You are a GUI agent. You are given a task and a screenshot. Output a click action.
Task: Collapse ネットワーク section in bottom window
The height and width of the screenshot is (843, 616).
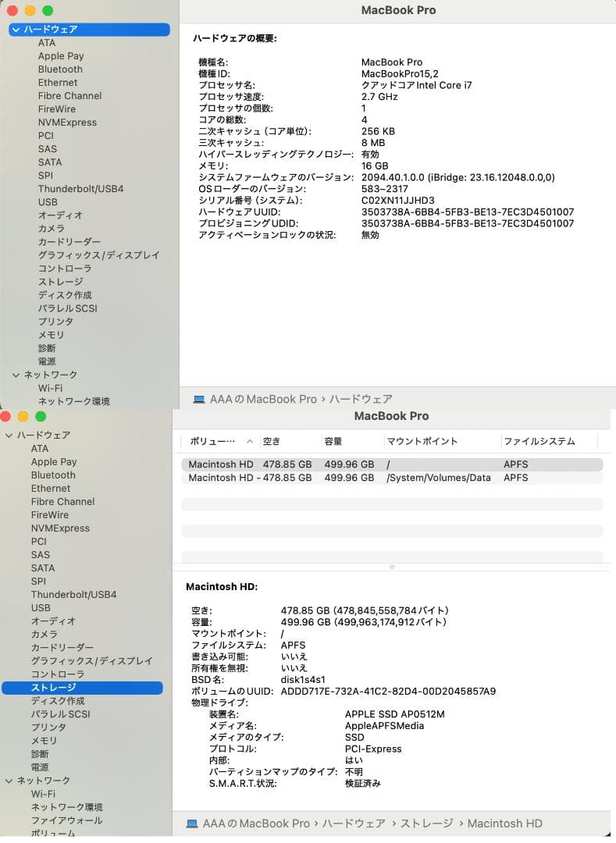pos(9,781)
